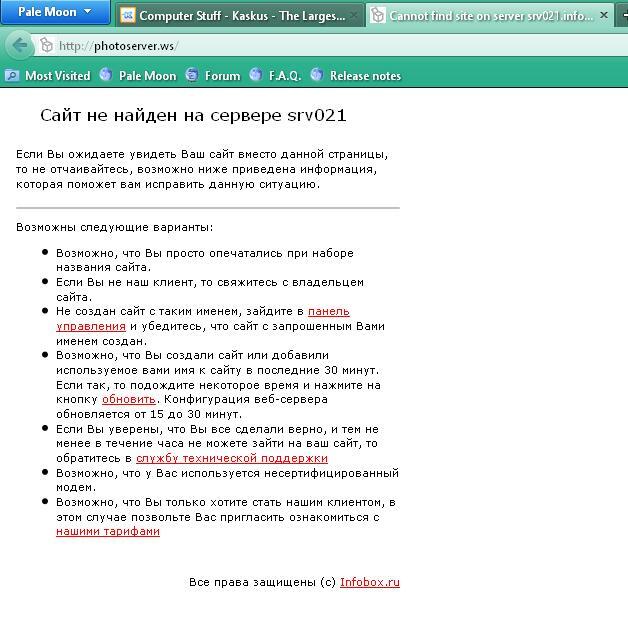Visit the Infobox.ru footer link

point(369,582)
